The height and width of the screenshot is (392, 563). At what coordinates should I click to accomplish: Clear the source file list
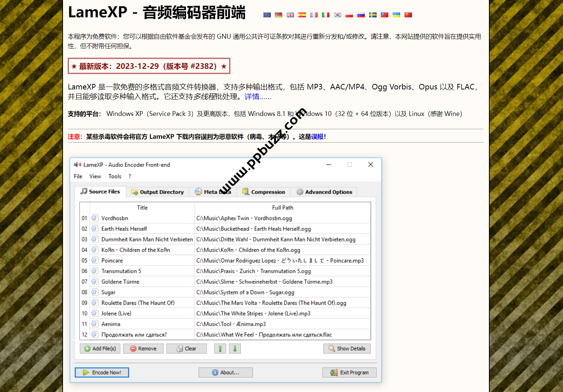point(186,349)
